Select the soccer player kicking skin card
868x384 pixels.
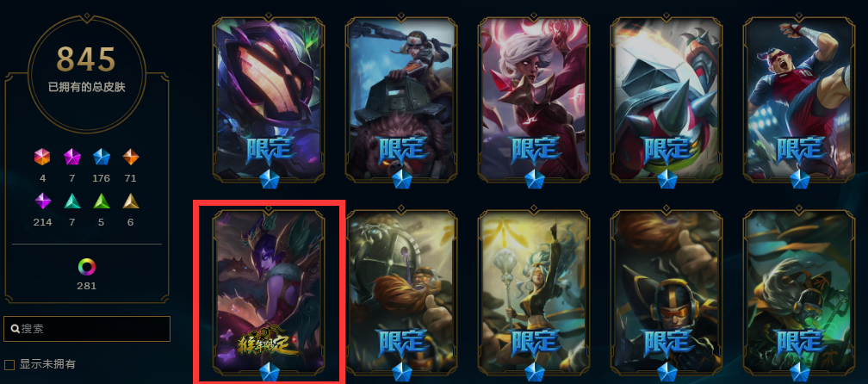point(799,100)
